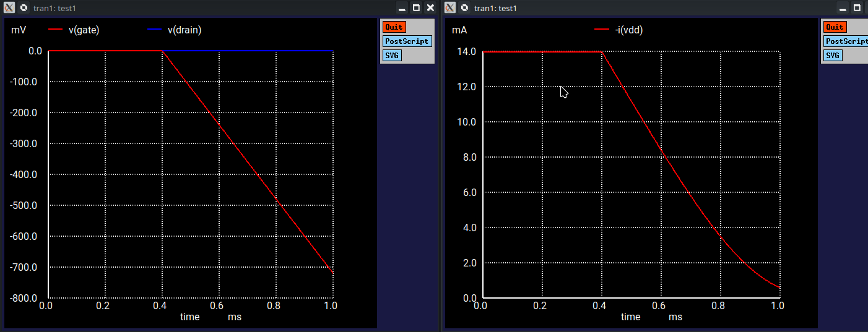This screenshot has width=868, height=332.
Task: Maximize the left voltage plot window
Action: tap(417, 8)
